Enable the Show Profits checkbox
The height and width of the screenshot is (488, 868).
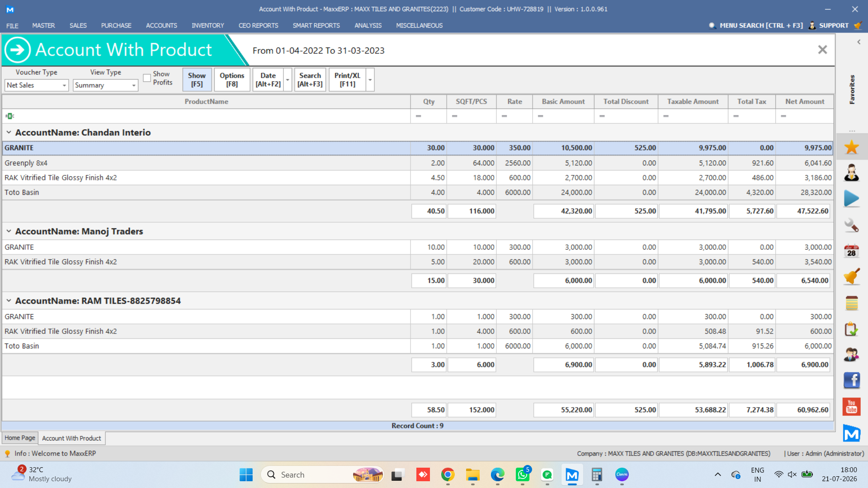(147, 78)
